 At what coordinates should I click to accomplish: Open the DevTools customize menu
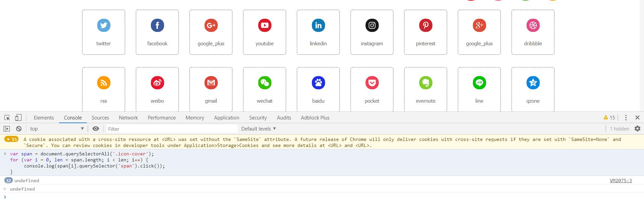coord(626,117)
